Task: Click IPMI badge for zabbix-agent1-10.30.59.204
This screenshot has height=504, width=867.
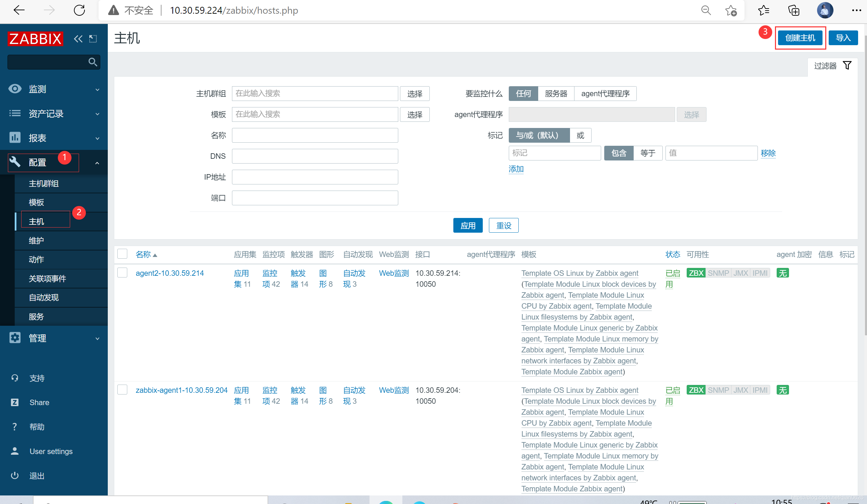Action: [x=760, y=390]
